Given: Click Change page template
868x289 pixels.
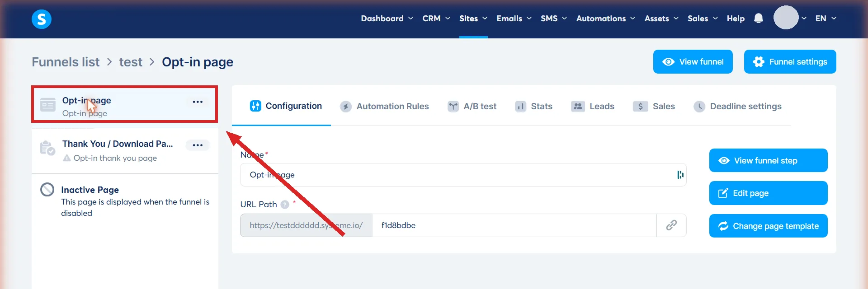Looking at the screenshot, I should click(768, 226).
